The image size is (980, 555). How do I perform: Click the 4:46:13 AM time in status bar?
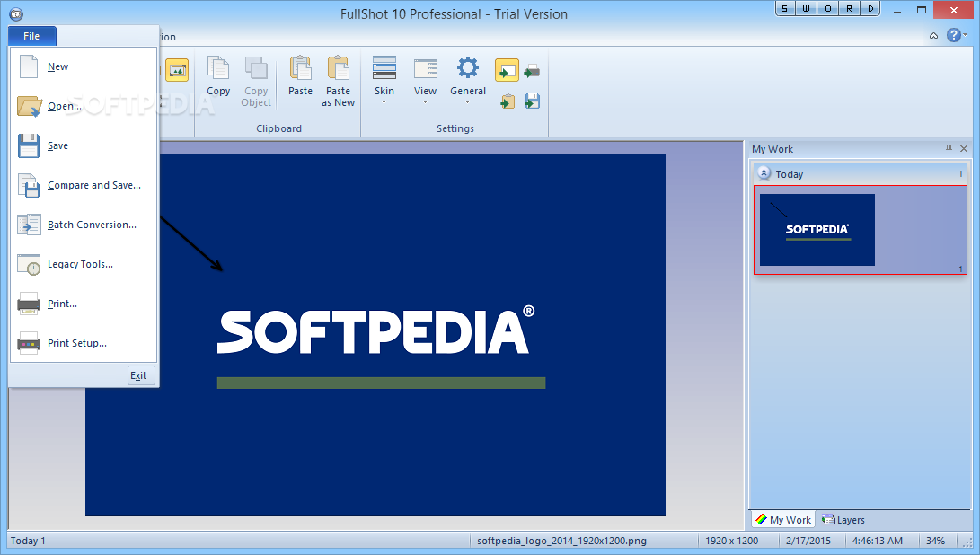(x=877, y=541)
